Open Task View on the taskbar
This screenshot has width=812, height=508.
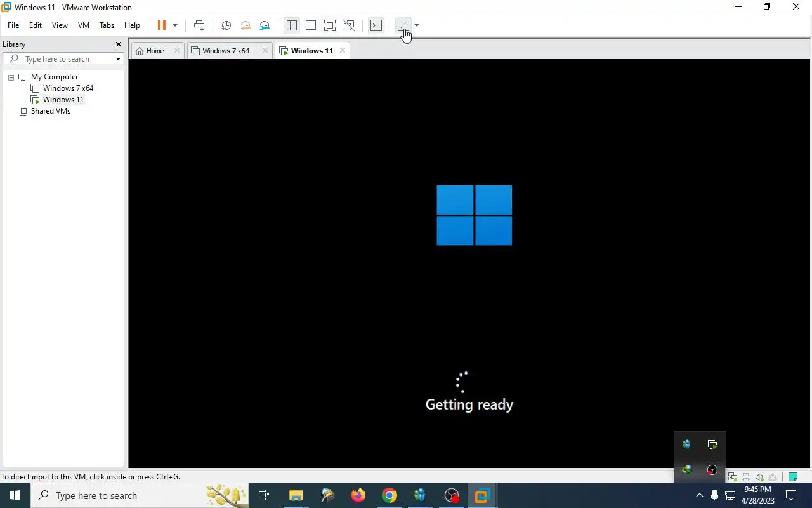264,495
